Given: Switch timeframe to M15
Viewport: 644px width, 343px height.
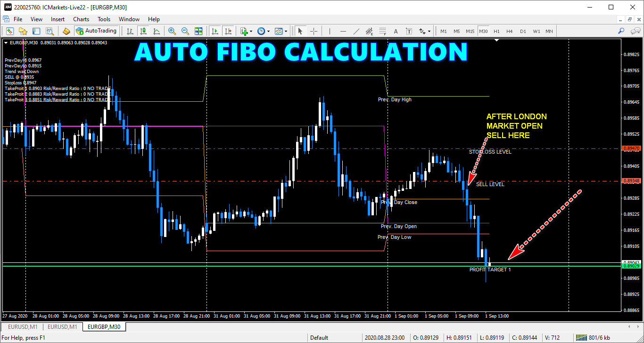Looking at the screenshot, I should (x=470, y=31).
